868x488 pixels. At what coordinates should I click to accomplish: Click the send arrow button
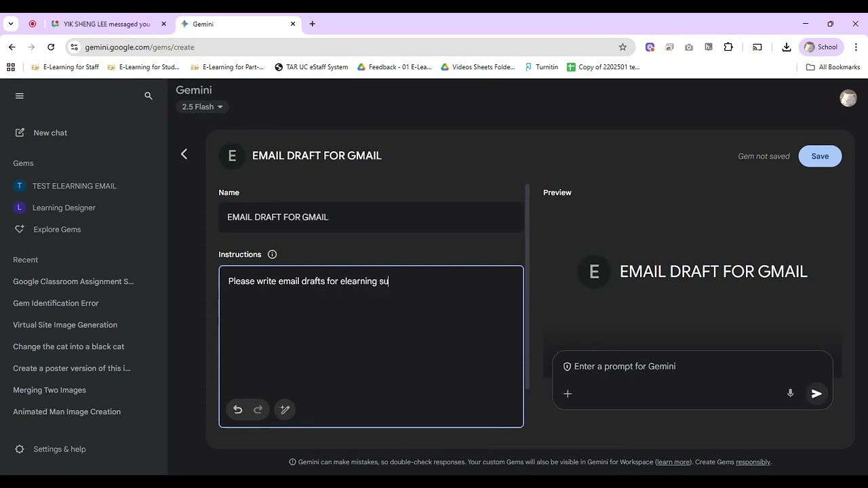pos(816,394)
